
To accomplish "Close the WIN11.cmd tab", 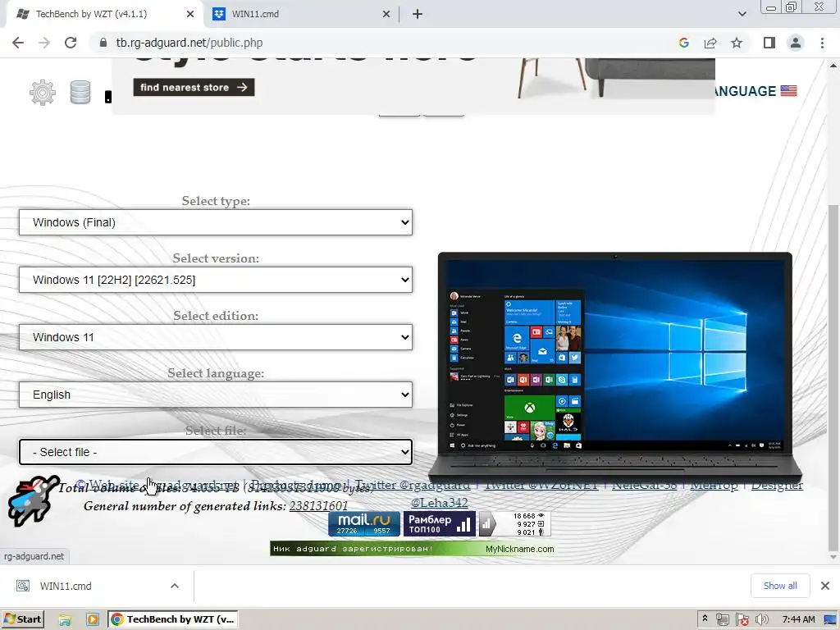I will 386,14.
